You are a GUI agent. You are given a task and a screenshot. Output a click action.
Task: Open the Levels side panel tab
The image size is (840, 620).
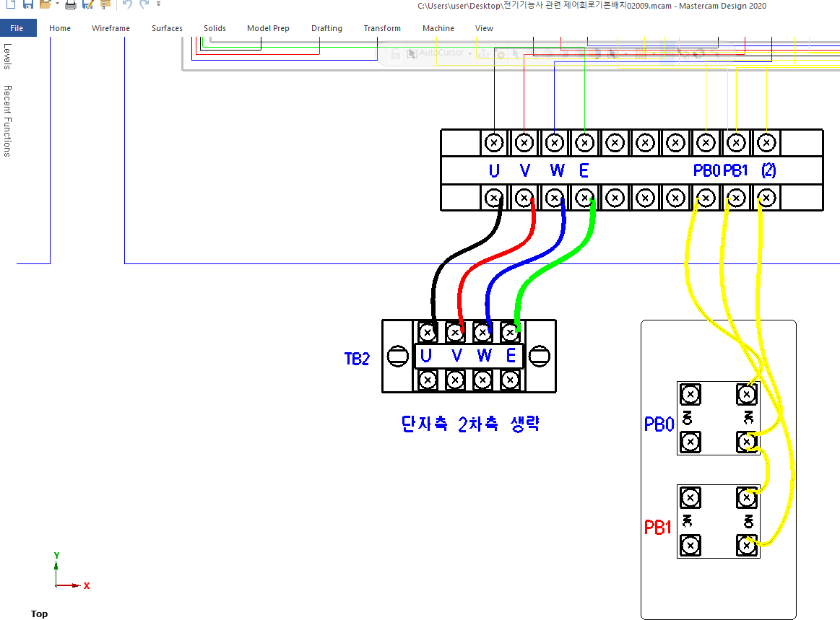7,56
